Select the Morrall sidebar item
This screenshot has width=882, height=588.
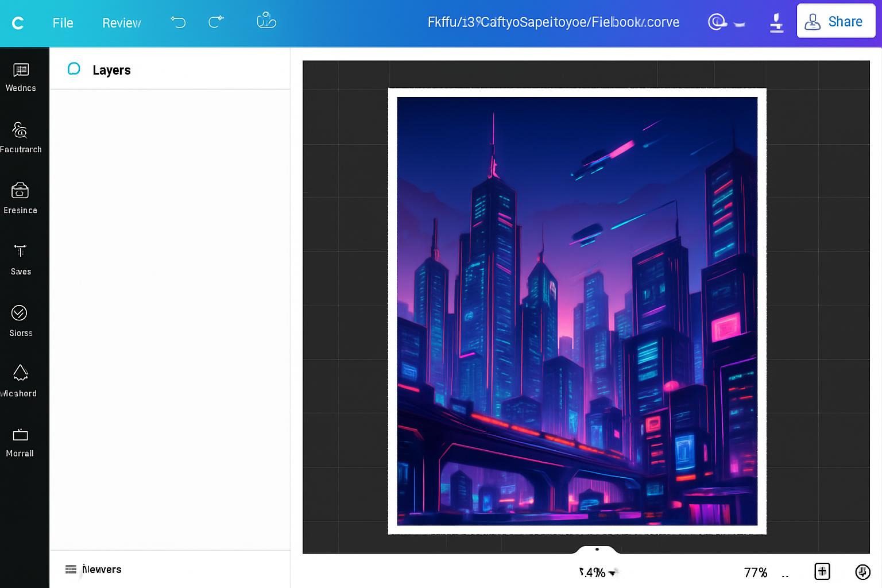coord(21,441)
